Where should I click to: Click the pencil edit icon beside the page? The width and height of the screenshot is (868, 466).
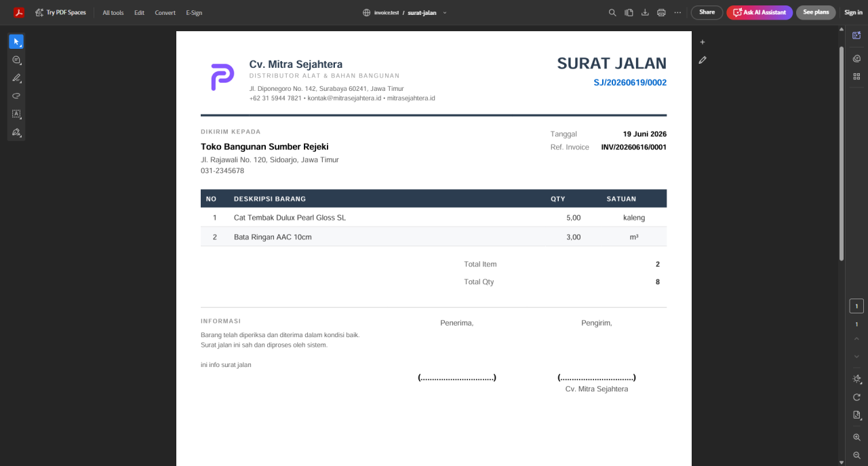[703, 60]
